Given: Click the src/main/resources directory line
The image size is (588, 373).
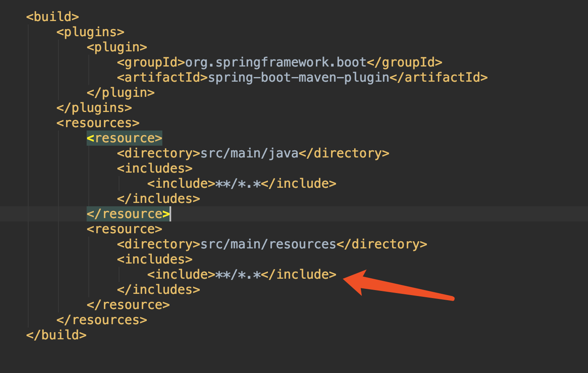Looking at the screenshot, I should coord(272,244).
